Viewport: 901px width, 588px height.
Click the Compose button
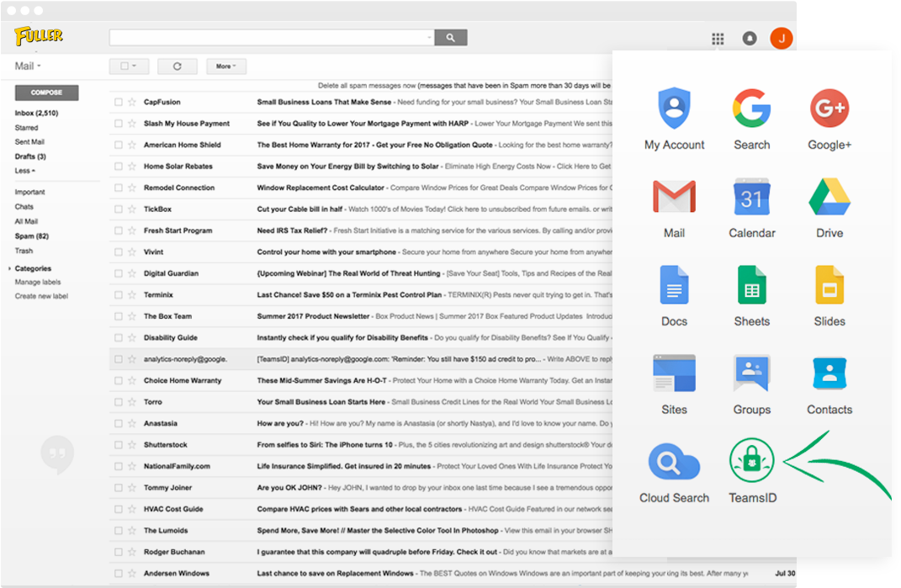[x=46, y=93]
